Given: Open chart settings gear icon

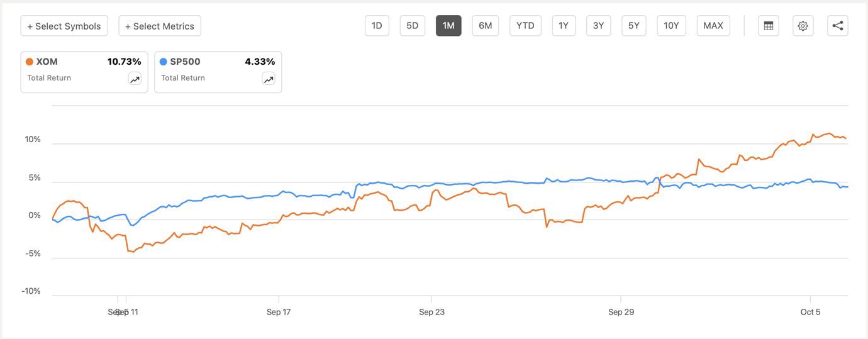Looking at the screenshot, I should pyautogui.click(x=803, y=26).
